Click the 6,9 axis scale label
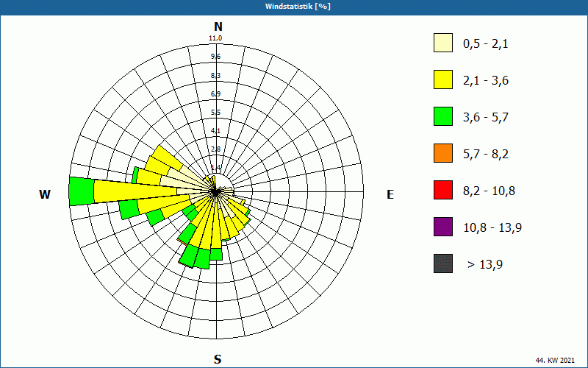 pos(215,94)
